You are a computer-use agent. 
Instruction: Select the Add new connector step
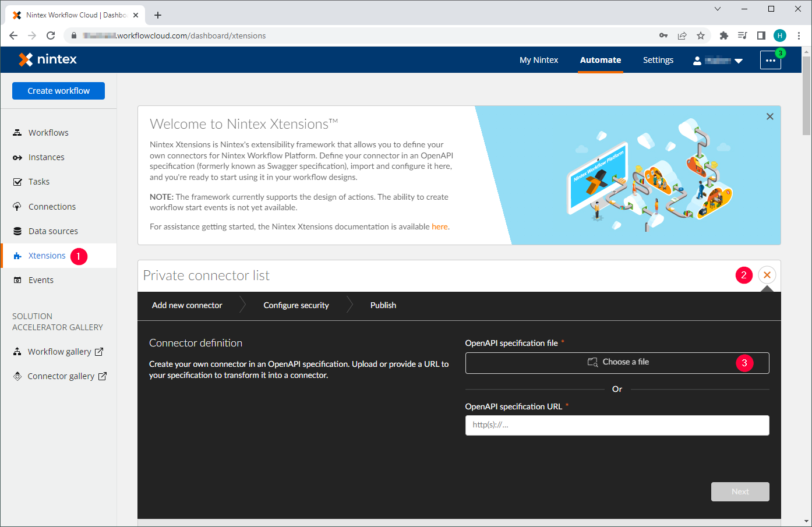[x=187, y=305]
